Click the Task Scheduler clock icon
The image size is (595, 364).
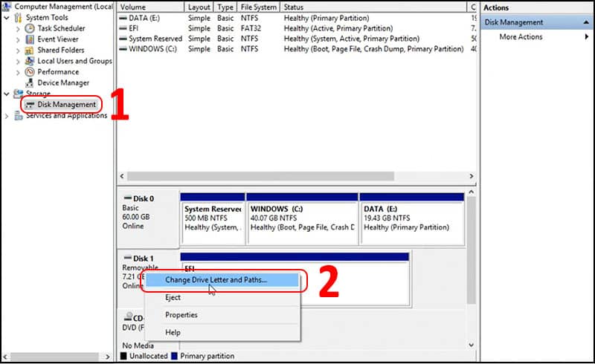30,28
